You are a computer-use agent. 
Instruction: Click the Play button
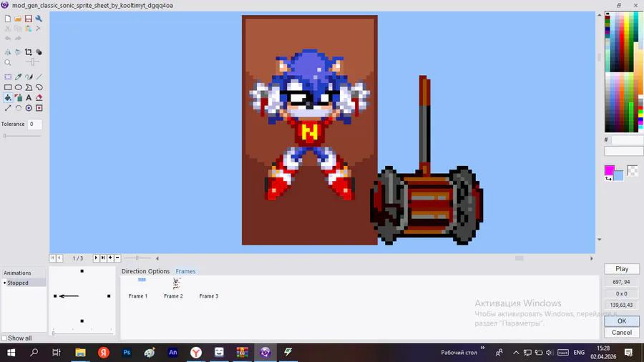coord(622,269)
